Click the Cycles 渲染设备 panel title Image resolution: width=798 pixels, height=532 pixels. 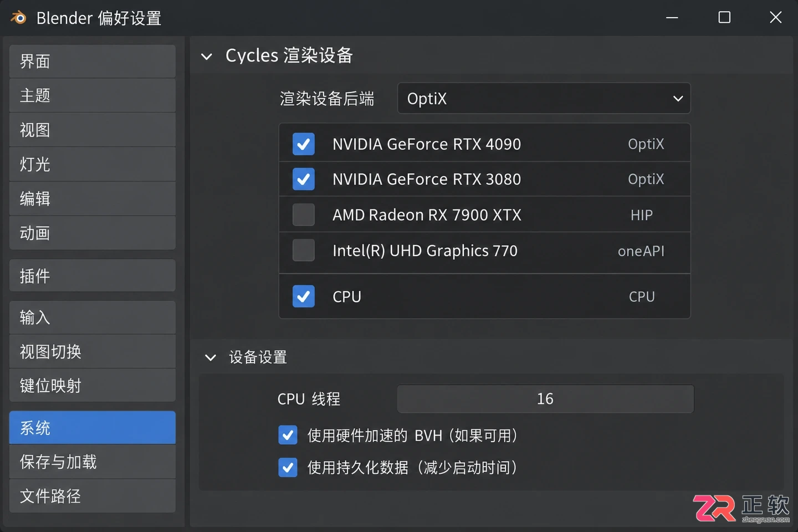point(289,55)
